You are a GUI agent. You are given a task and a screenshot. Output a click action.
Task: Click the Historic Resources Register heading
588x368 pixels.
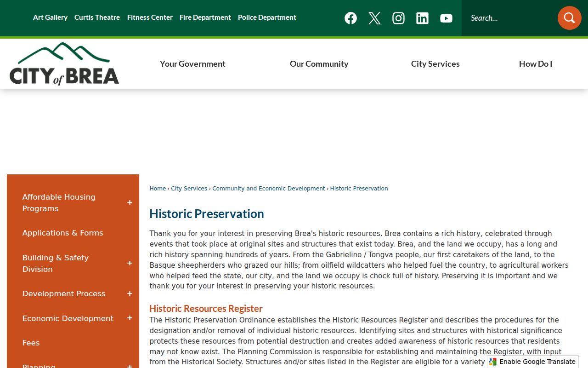click(206, 309)
